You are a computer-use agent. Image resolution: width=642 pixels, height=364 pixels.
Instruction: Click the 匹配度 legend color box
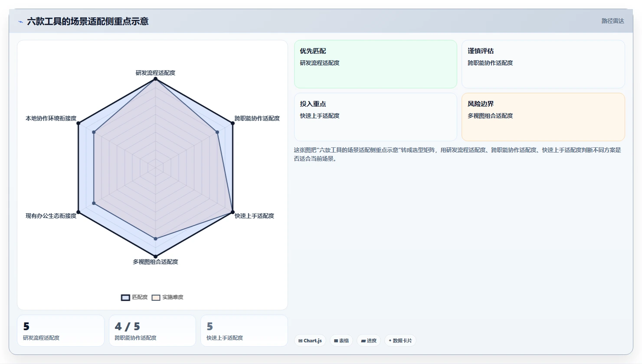(x=125, y=297)
